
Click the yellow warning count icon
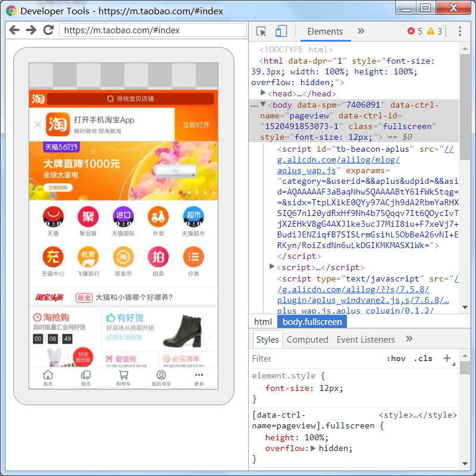430,31
